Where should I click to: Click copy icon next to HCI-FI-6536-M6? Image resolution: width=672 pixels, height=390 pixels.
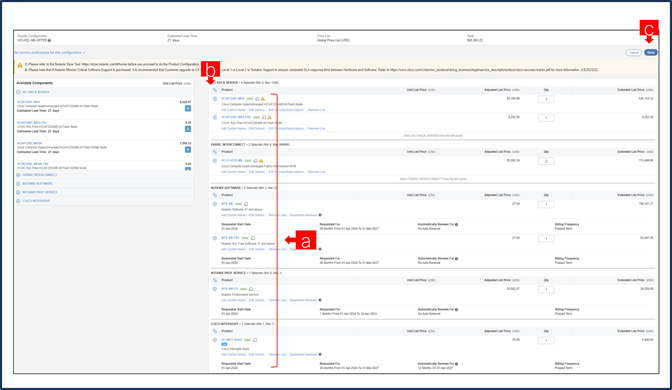(x=255, y=161)
